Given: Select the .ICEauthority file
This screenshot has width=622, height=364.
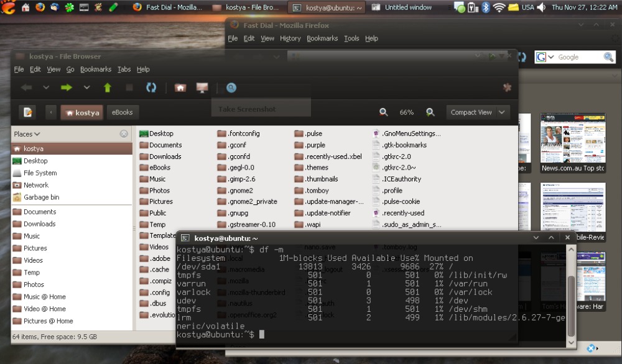Looking at the screenshot, I should [397, 179].
